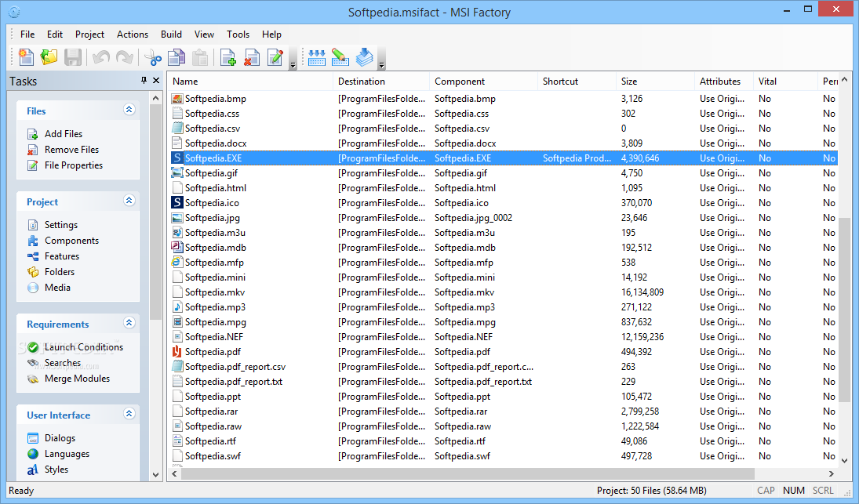859x504 pixels.
Task: Open Languages task link
Action: pos(67,454)
